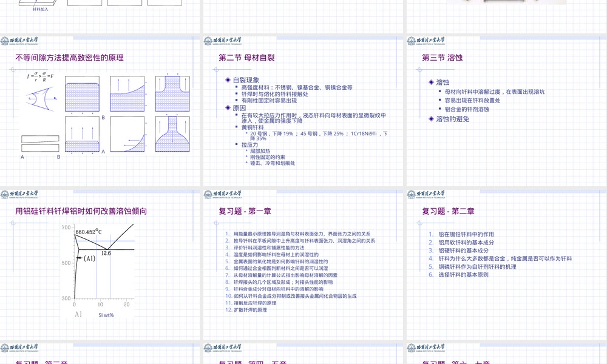
Task: Click review item 9 钎料合金成分对母材溶解的影响
Action: point(279,289)
